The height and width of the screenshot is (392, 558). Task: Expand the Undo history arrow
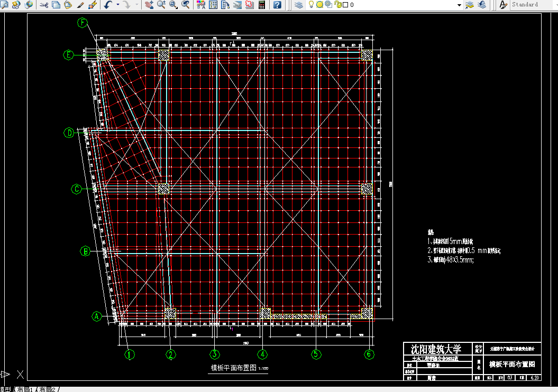pos(118,5)
